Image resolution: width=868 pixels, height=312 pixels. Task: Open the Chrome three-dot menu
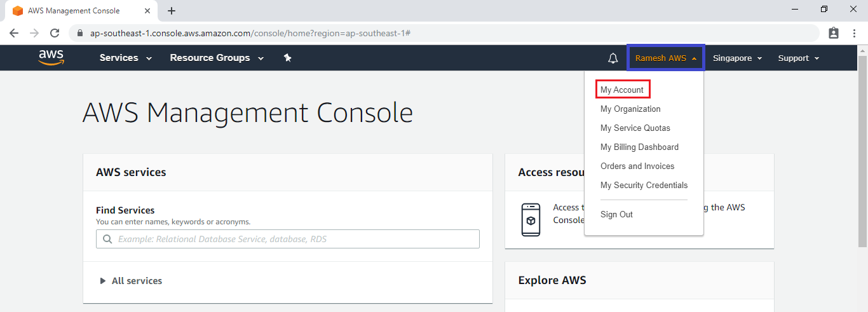[x=854, y=33]
